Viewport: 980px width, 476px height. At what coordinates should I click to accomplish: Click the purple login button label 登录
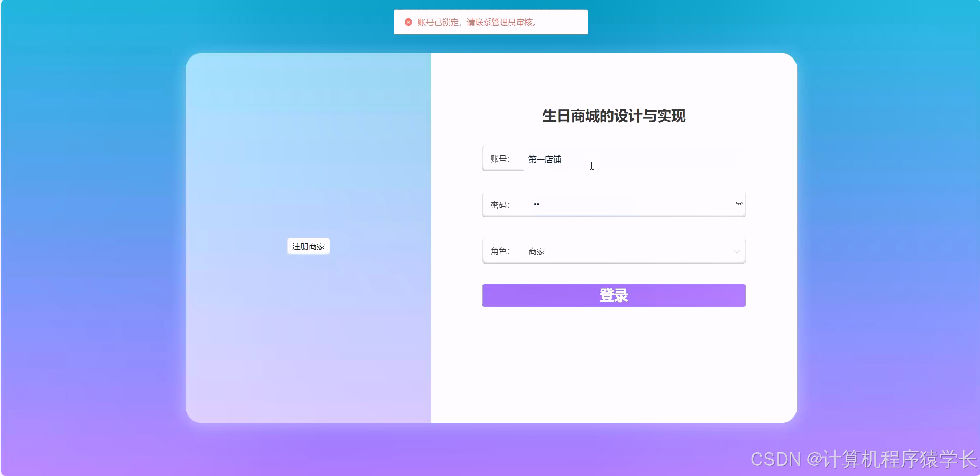coord(614,295)
